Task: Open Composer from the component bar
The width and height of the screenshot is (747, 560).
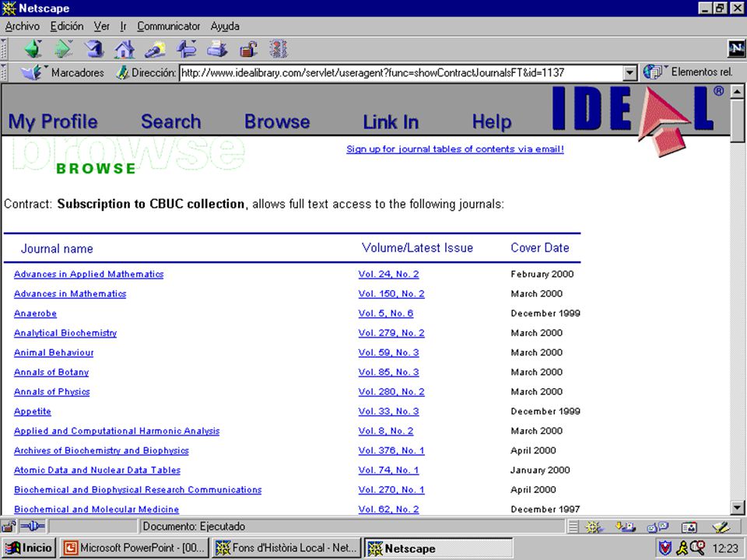Action: point(721,527)
